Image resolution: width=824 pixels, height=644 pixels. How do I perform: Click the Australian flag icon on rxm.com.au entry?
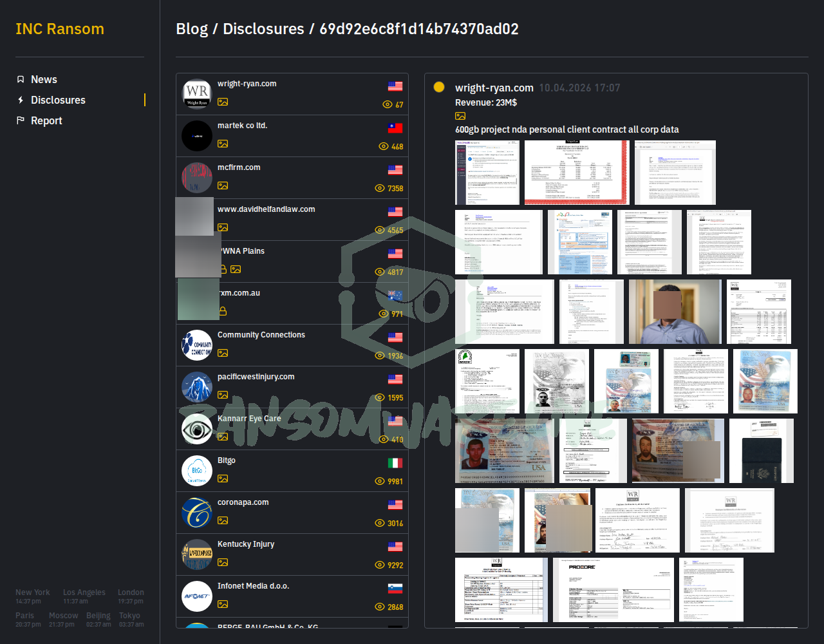coord(395,295)
